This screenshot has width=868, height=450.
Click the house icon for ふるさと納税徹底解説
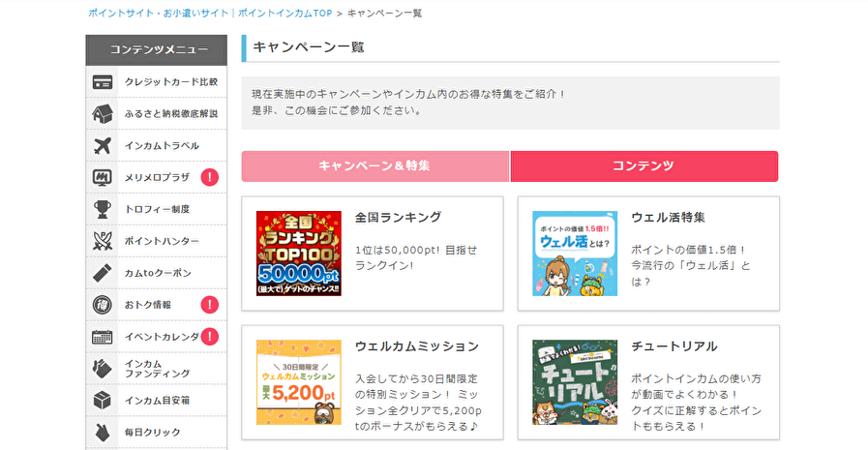tap(103, 113)
